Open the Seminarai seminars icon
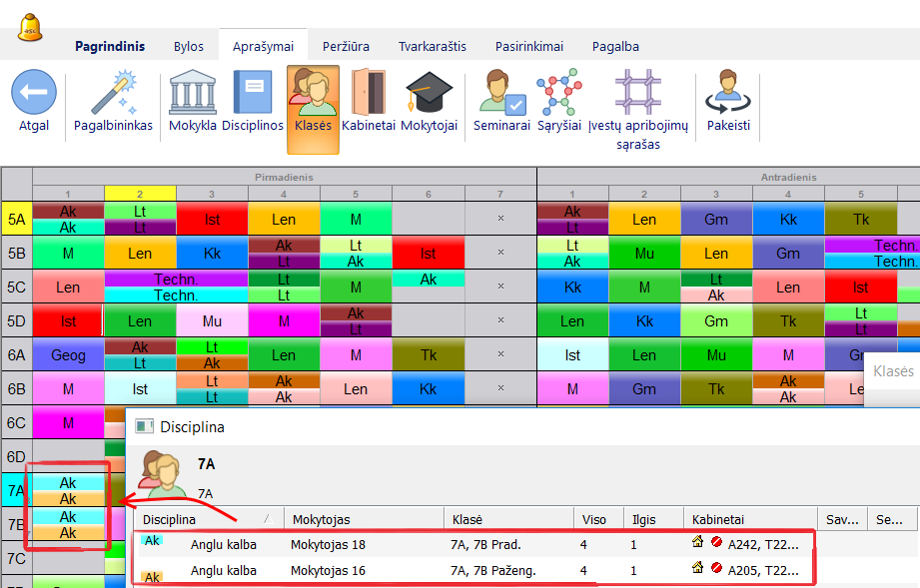Viewport: 920px width, 588px height. [500, 93]
